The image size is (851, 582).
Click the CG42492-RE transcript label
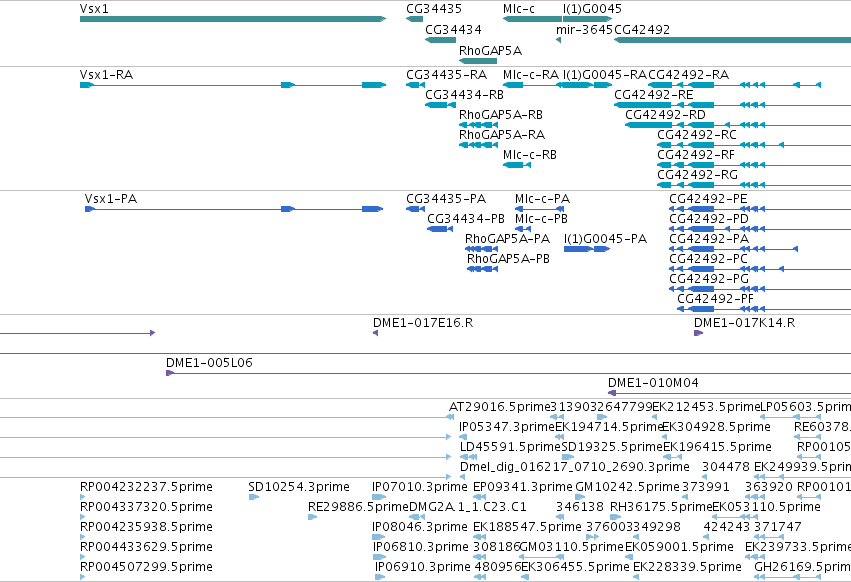653,94
